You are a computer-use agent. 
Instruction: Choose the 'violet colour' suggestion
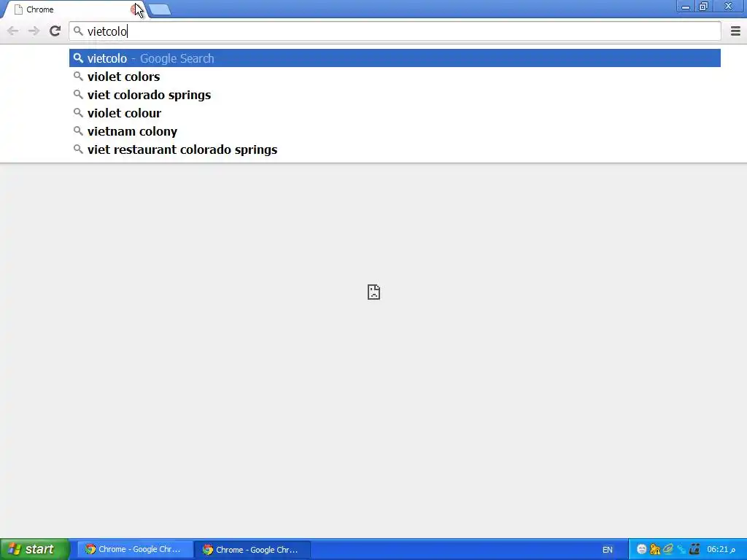(x=395, y=113)
